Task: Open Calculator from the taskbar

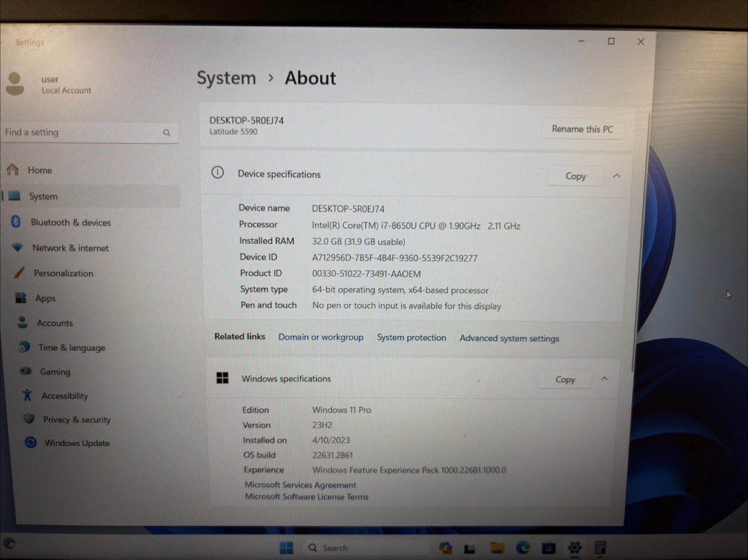Action: tap(600, 548)
